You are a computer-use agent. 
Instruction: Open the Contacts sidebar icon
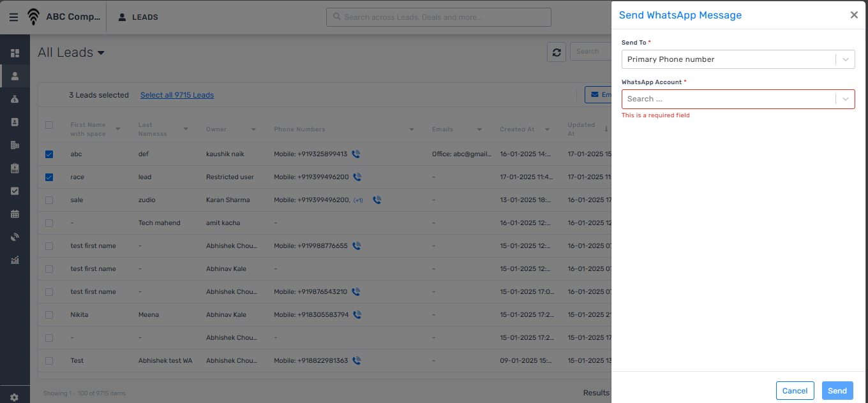click(15, 122)
